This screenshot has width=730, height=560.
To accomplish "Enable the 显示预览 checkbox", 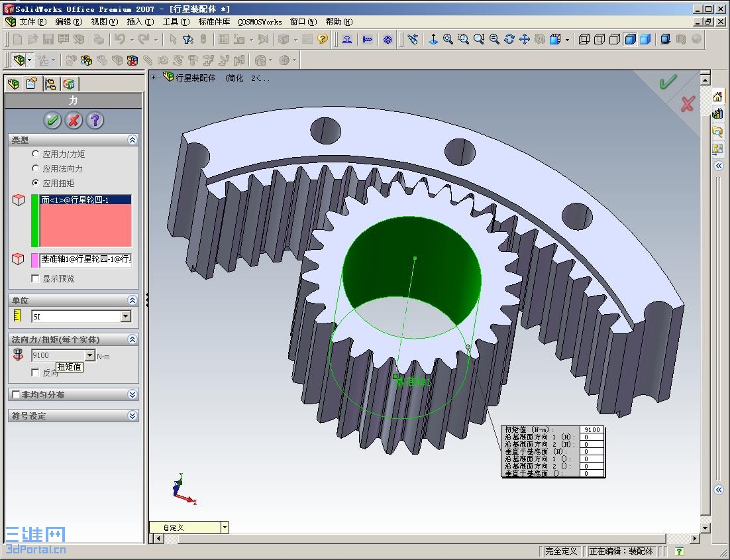I will pos(35,278).
